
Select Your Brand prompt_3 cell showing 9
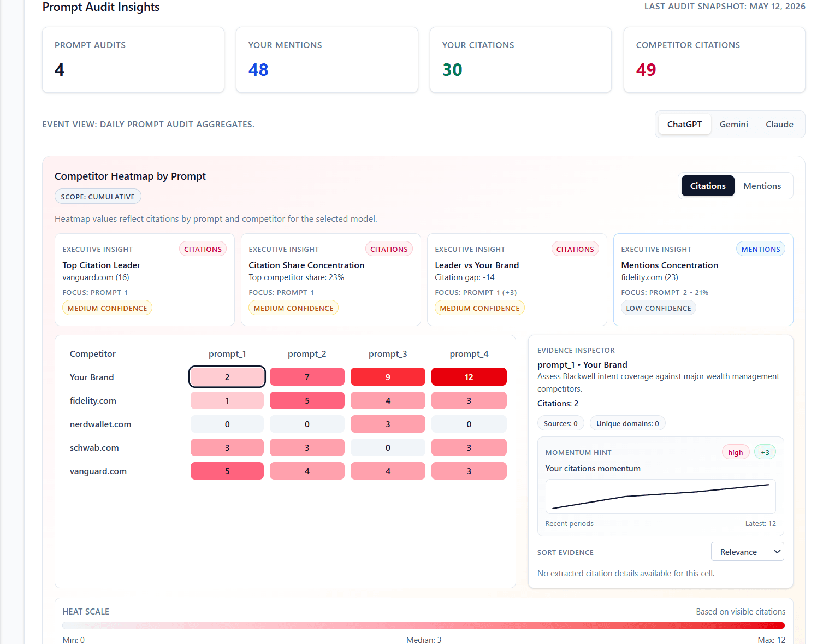pyautogui.click(x=388, y=377)
